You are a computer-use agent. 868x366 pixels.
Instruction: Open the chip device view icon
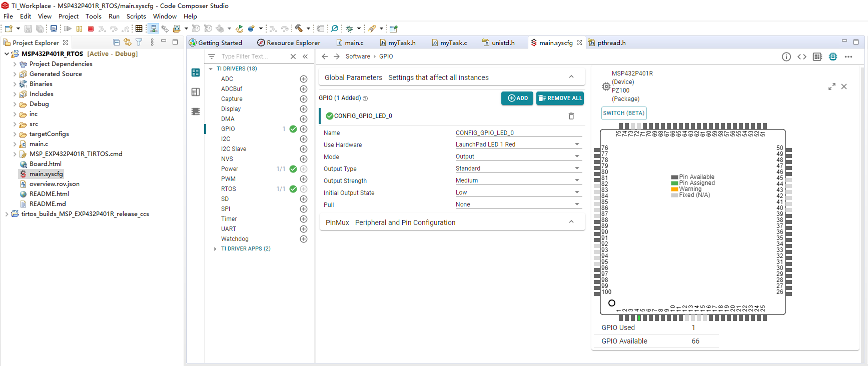coord(833,57)
